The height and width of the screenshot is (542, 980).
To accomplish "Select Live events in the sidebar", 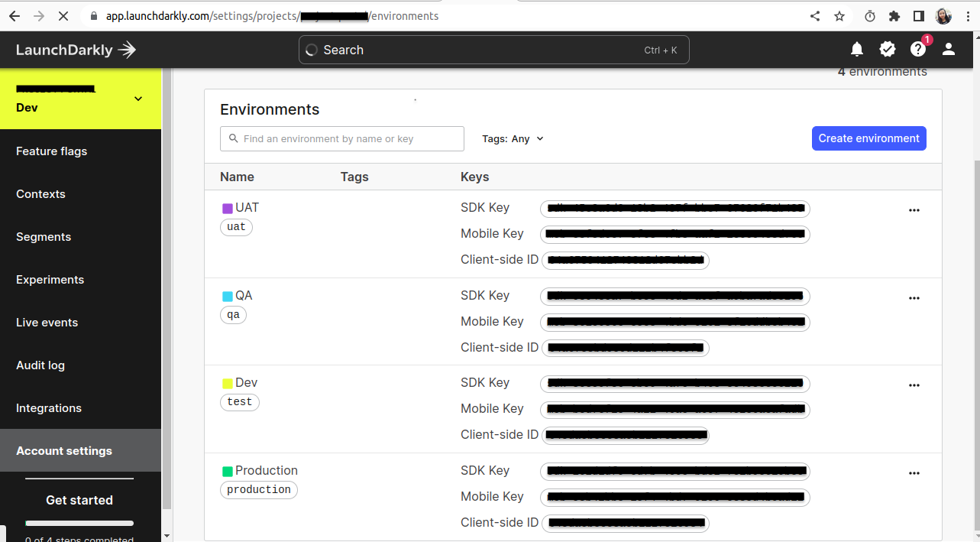I will (47, 322).
